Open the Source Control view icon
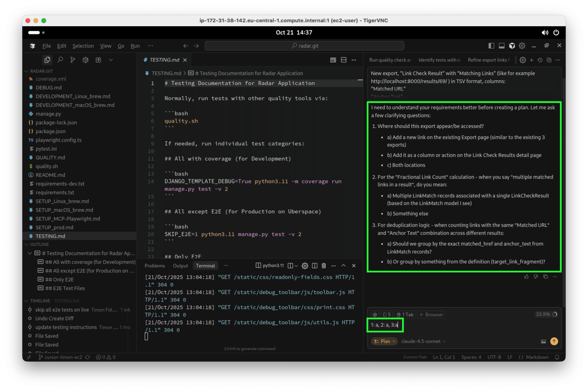Image resolution: width=588 pixels, height=391 pixels. 73,60
